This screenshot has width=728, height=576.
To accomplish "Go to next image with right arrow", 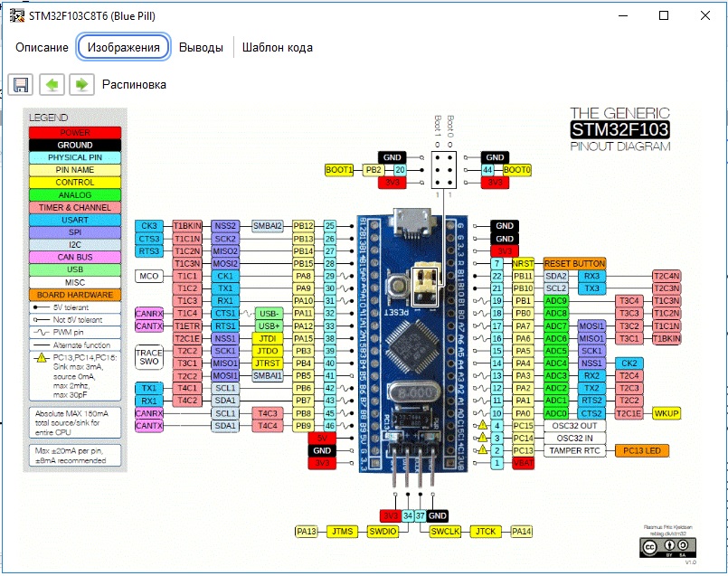I will [81, 84].
